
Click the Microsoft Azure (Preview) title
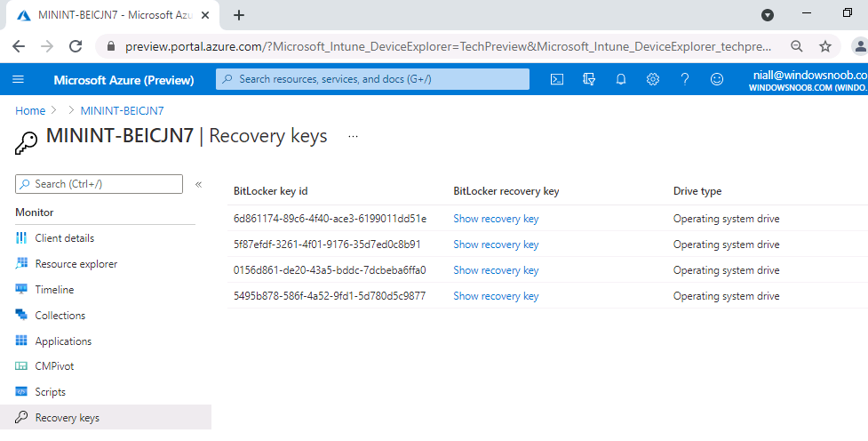click(124, 80)
